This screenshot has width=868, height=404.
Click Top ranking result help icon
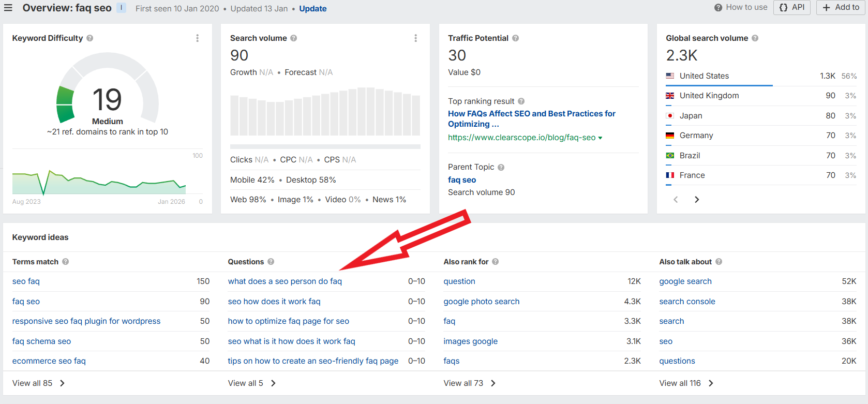click(x=521, y=101)
